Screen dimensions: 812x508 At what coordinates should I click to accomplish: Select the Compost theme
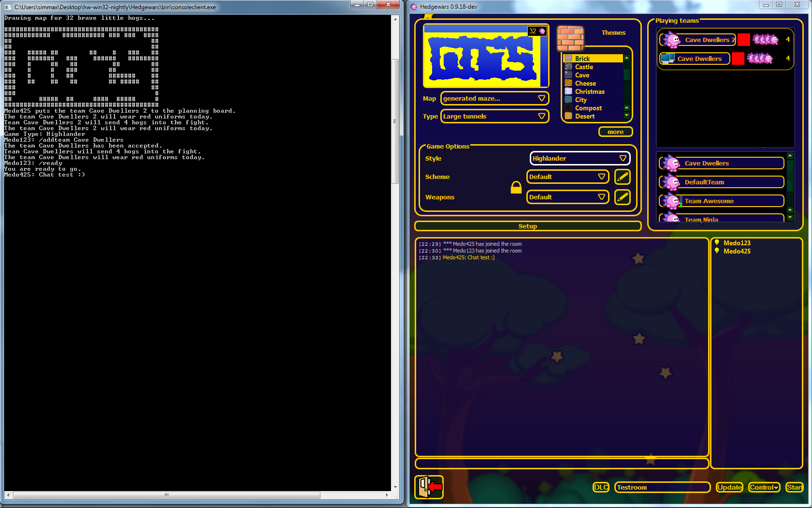593,108
